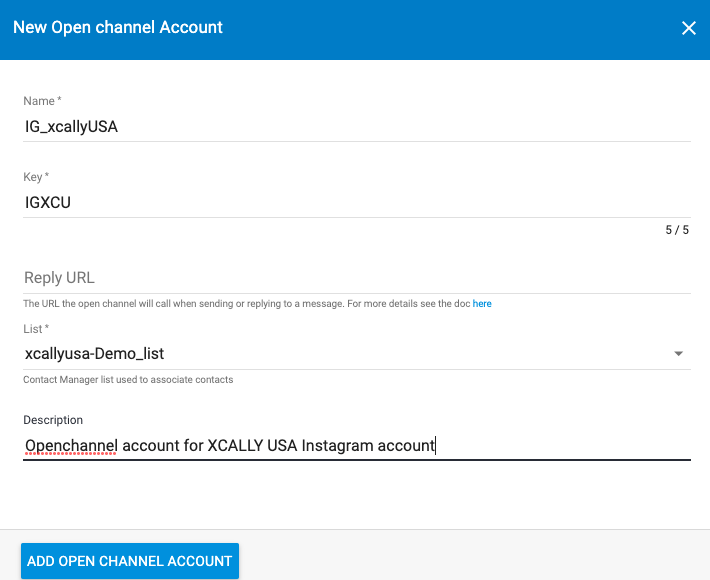Click the Name field label

tap(42, 101)
